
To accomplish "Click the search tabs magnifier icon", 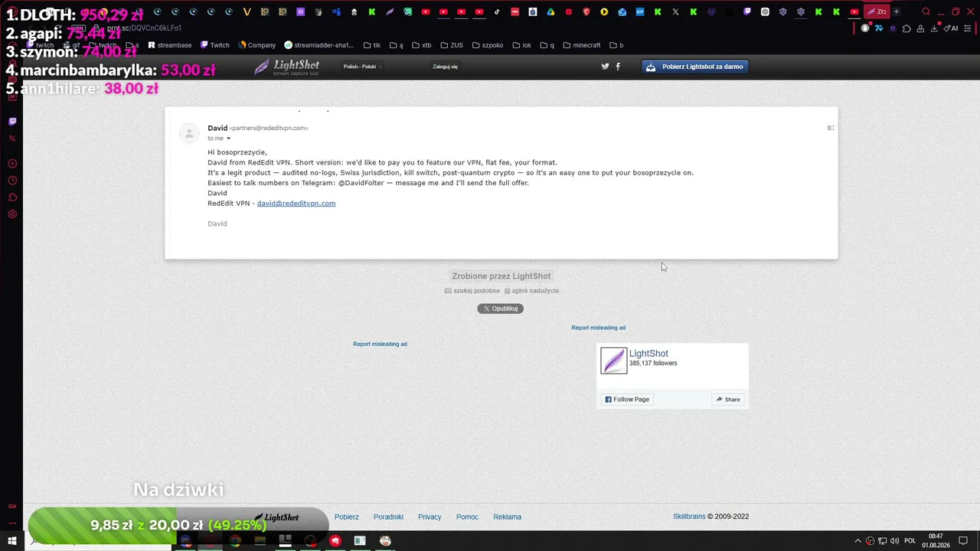I will pos(926,11).
